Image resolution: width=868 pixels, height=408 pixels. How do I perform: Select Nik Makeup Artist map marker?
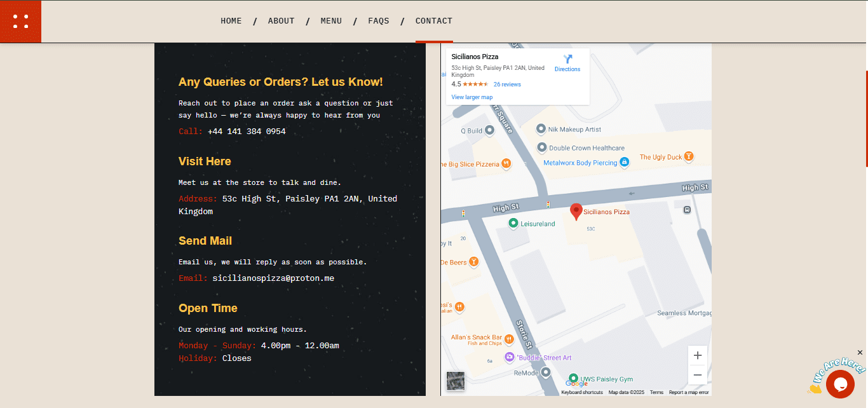(541, 129)
